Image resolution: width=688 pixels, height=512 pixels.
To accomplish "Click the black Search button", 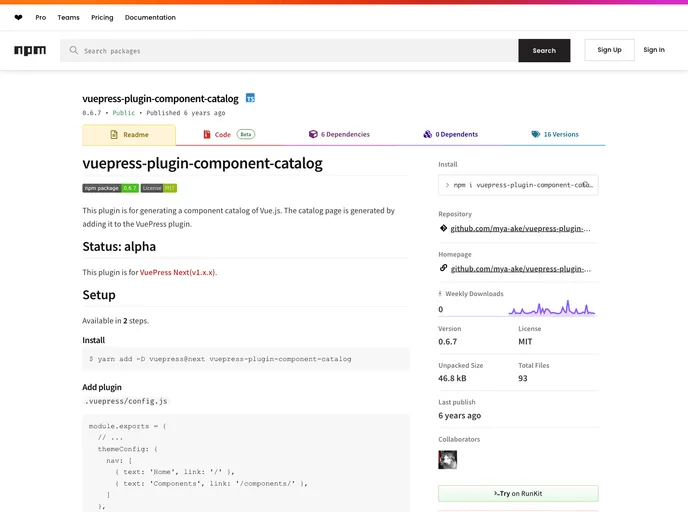I will click(544, 50).
